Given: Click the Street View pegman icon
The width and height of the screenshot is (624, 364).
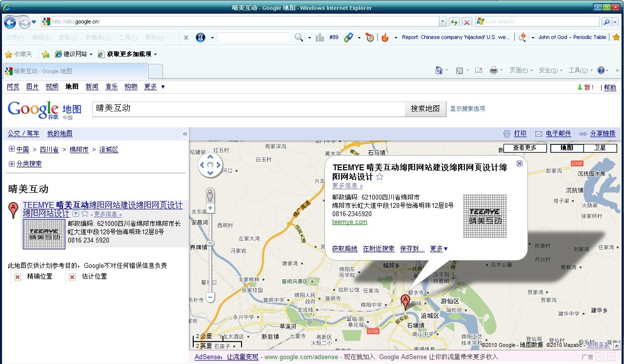Looking at the screenshot, I should 210,195.
